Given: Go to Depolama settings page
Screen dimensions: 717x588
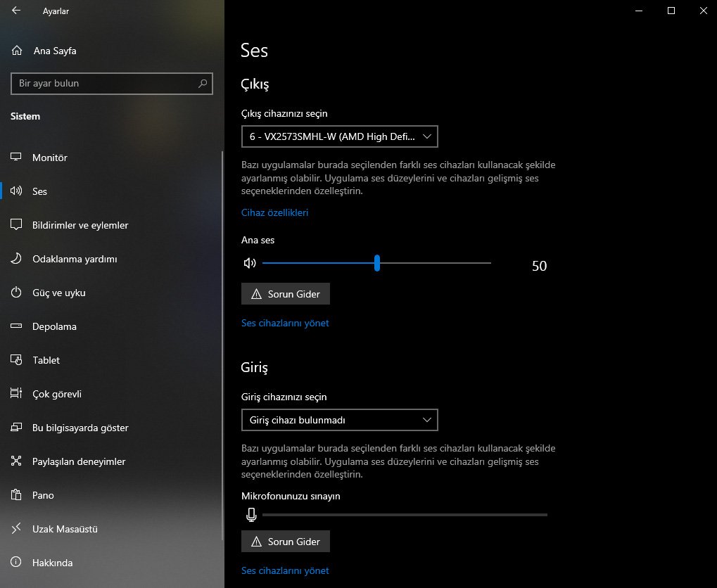Looking at the screenshot, I should 54,326.
